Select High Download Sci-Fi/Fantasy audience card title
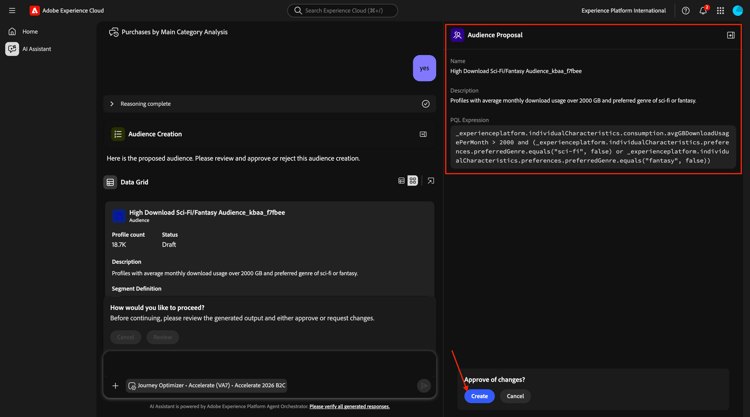This screenshot has height=417, width=750. click(x=207, y=212)
